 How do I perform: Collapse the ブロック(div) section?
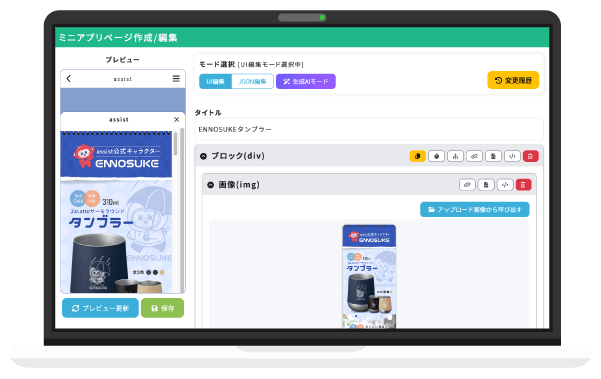click(204, 156)
